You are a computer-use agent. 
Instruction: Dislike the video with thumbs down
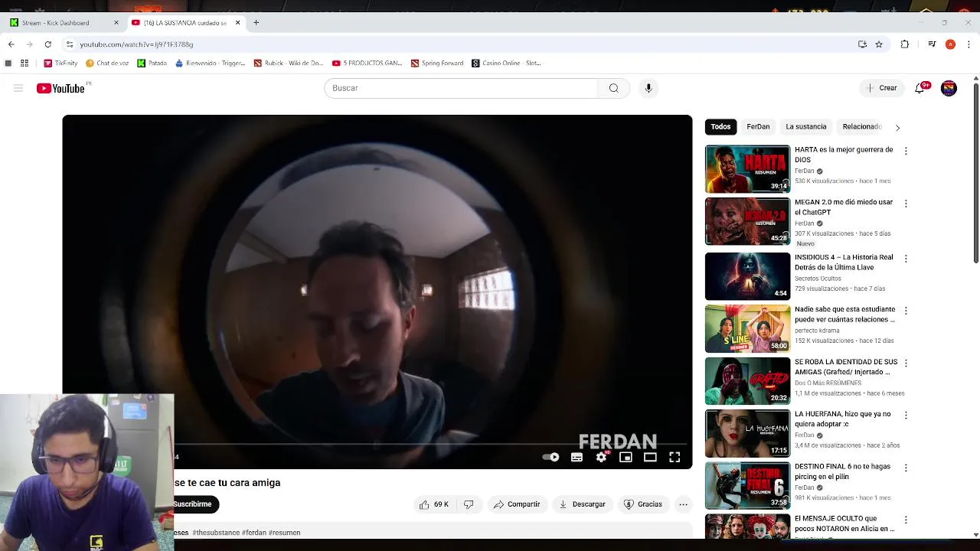[469, 504]
